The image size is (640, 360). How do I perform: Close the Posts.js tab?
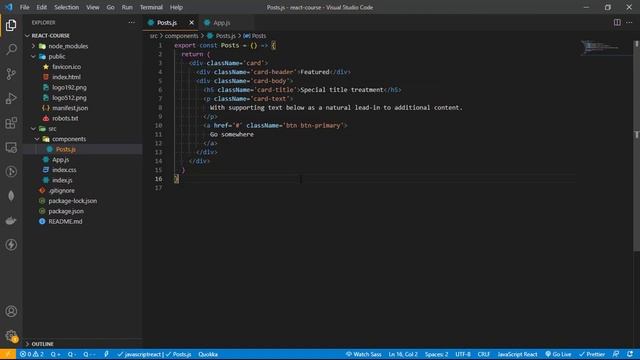(x=191, y=22)
